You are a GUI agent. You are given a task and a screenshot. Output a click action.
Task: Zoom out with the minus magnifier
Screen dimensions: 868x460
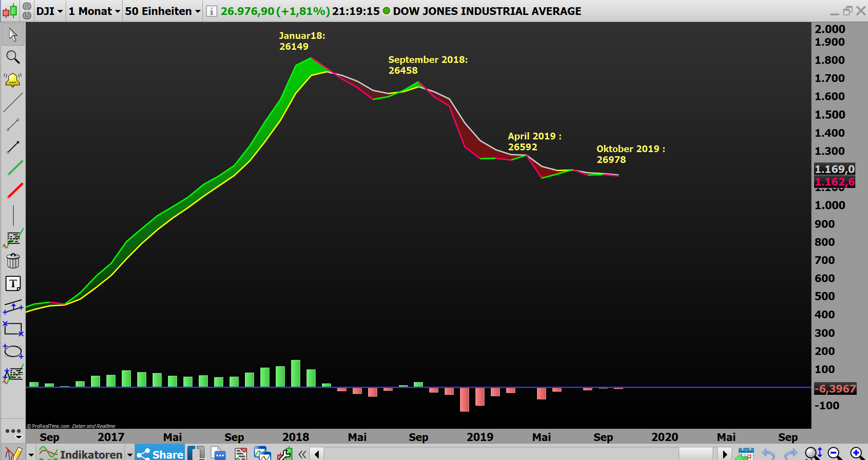point(834,453)
